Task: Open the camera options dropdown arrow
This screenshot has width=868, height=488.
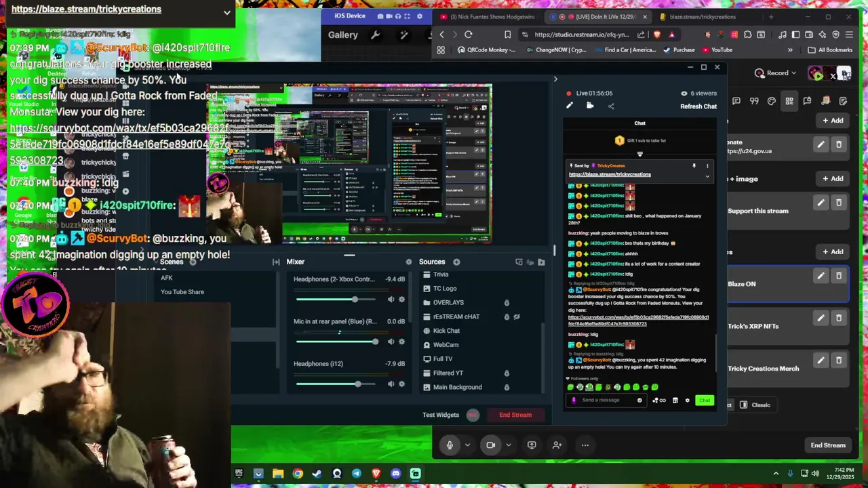Action: (x=508, y=445)
